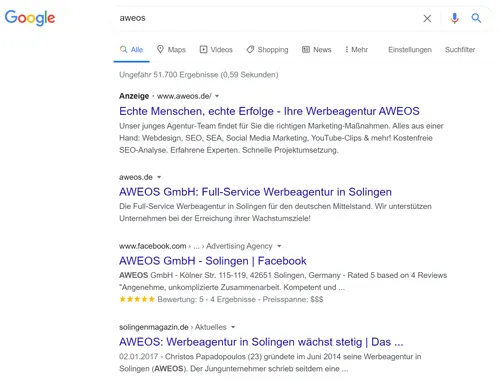Click the Anzeige label
This screenshot has width=500, height=382.
pyautogui.click(x=134, y=96)
